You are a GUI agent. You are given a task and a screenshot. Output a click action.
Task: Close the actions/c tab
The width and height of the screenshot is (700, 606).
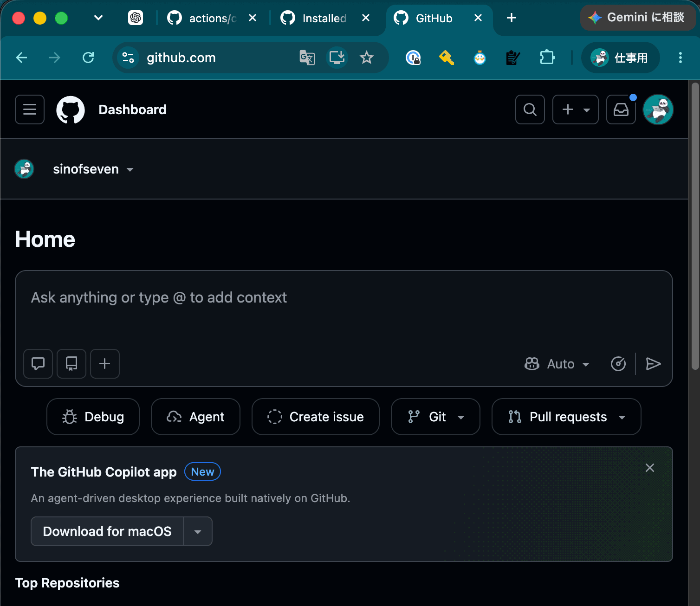[253, 18]
